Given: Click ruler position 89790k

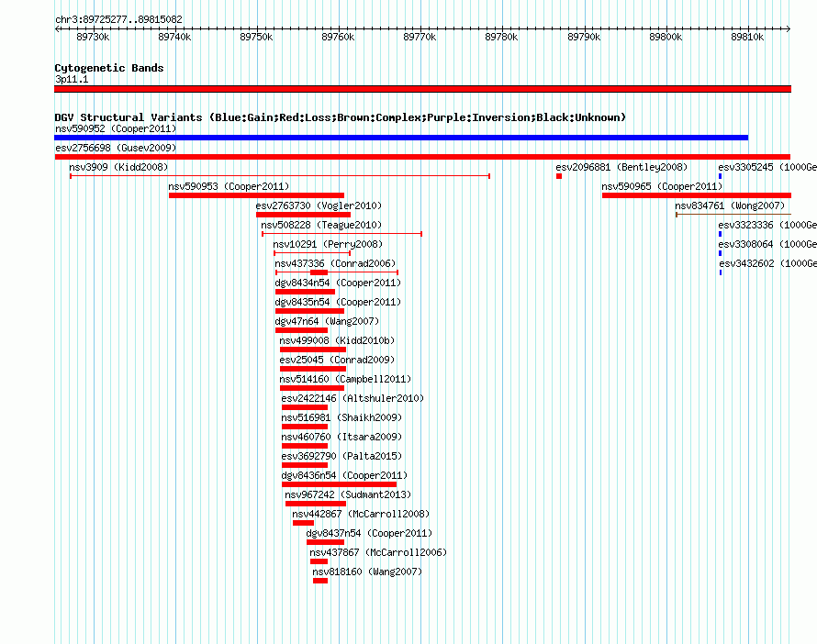Looking at the screenshot, I should (x=584, y=37).
